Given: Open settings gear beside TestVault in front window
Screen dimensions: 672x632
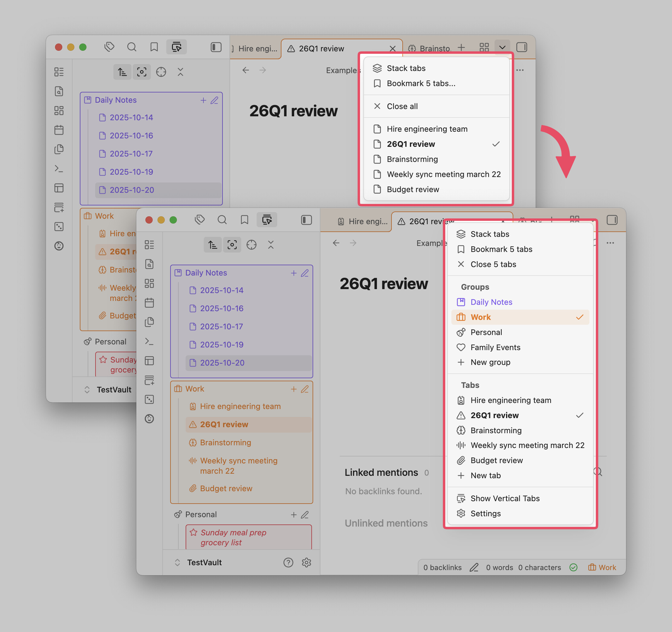Looking at the screenshot, I should tap(307, 563).
